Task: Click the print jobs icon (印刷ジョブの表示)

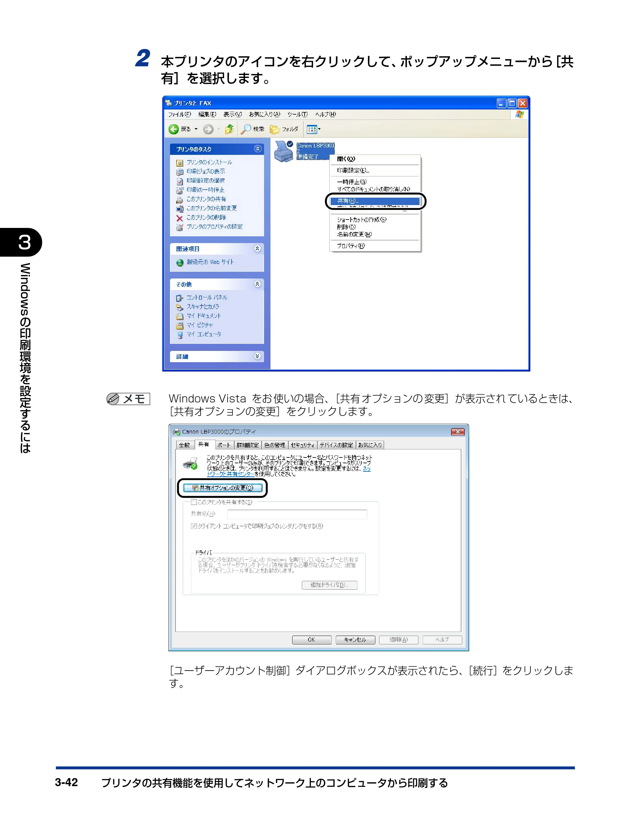Action: pos(180,172)
